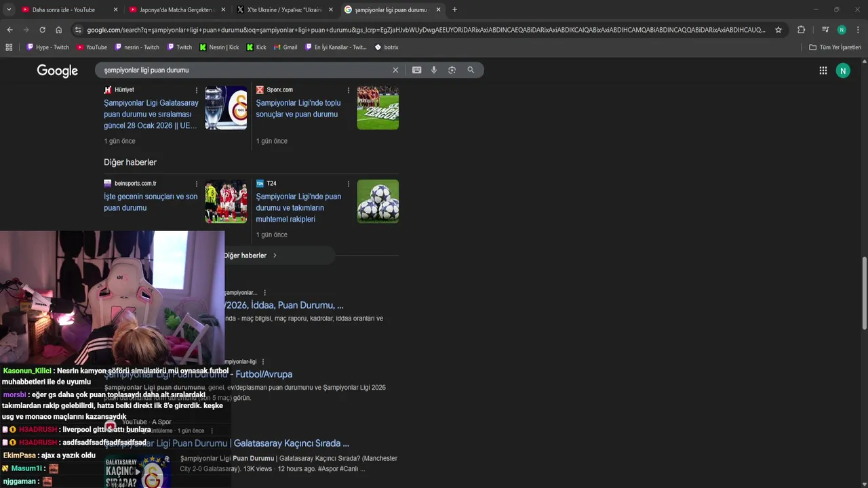Select the 'şampiyonlar ligi puan durumu' browser tab

(391, 9)
